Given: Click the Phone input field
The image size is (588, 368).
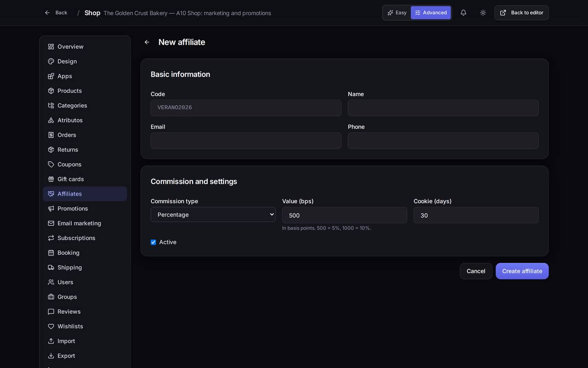Looking at the screenshot, I should click(x=443, y=141).
